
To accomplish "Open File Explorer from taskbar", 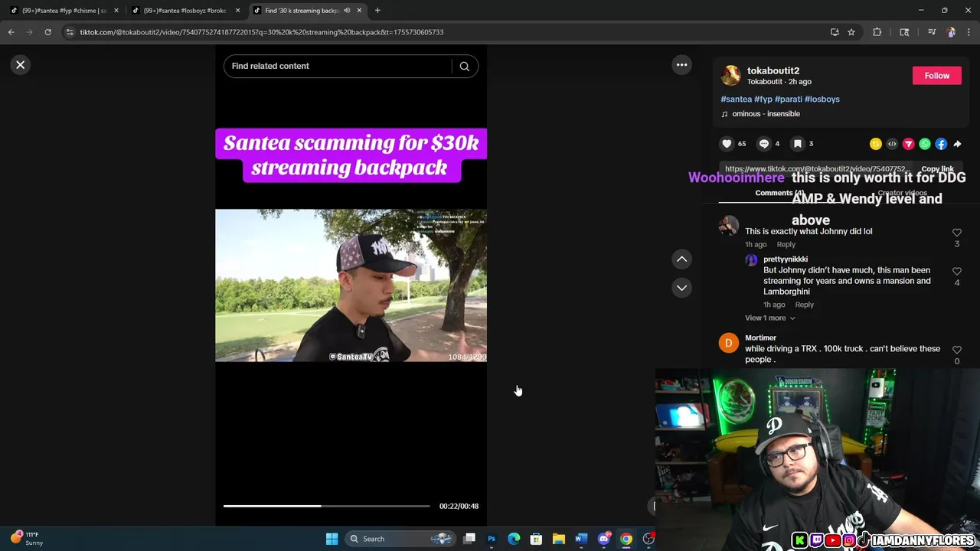I will click(x=559, y=539).
